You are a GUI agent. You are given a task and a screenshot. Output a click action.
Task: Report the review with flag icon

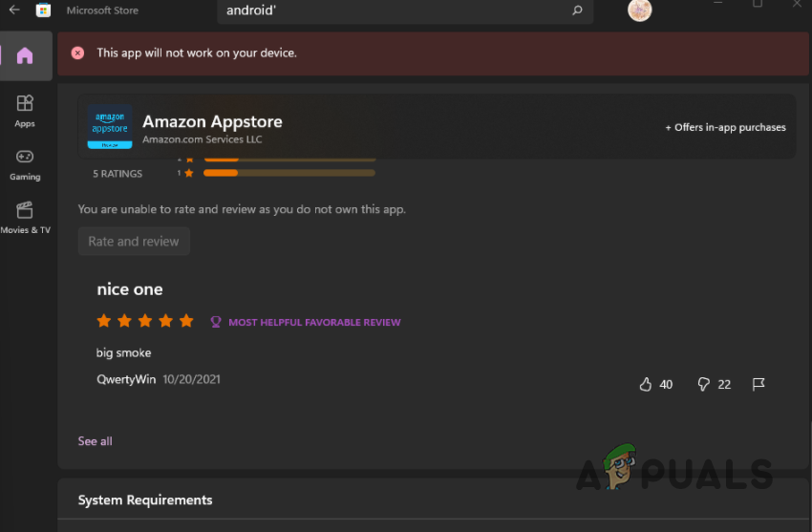[759, 384]
